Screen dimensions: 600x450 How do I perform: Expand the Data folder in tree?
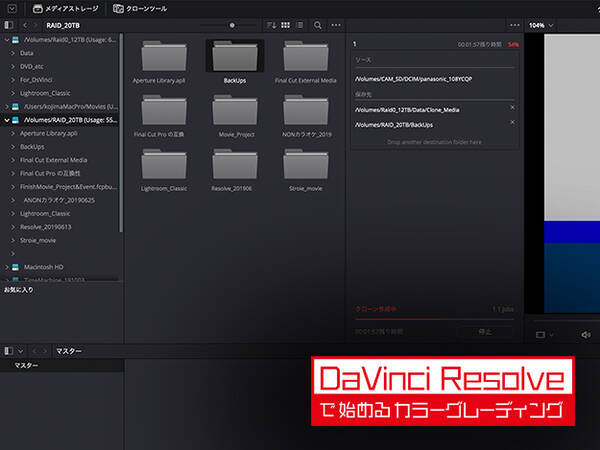(x=13, y=53)
